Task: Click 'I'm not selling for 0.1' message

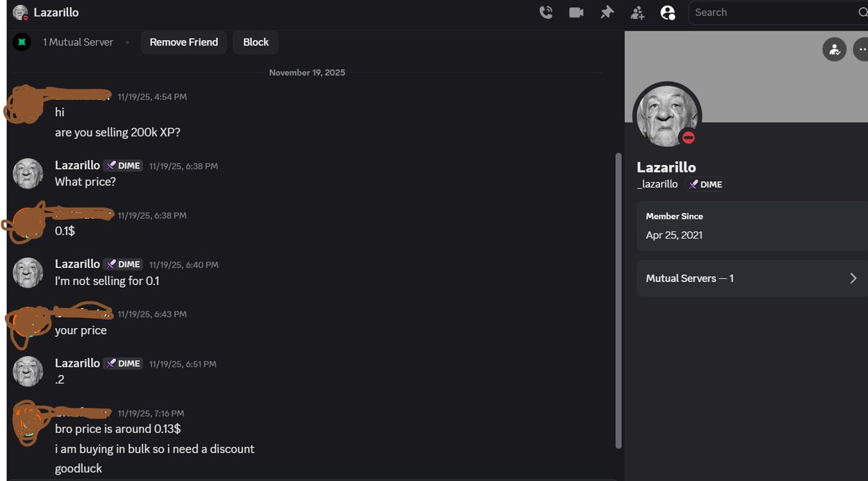Action: tap(107, 281)
